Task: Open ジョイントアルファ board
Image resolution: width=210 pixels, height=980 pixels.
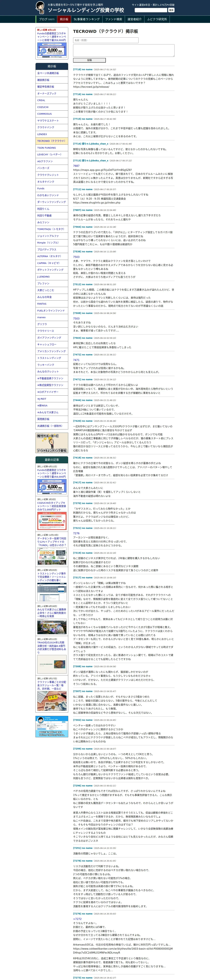Action: 52,236
